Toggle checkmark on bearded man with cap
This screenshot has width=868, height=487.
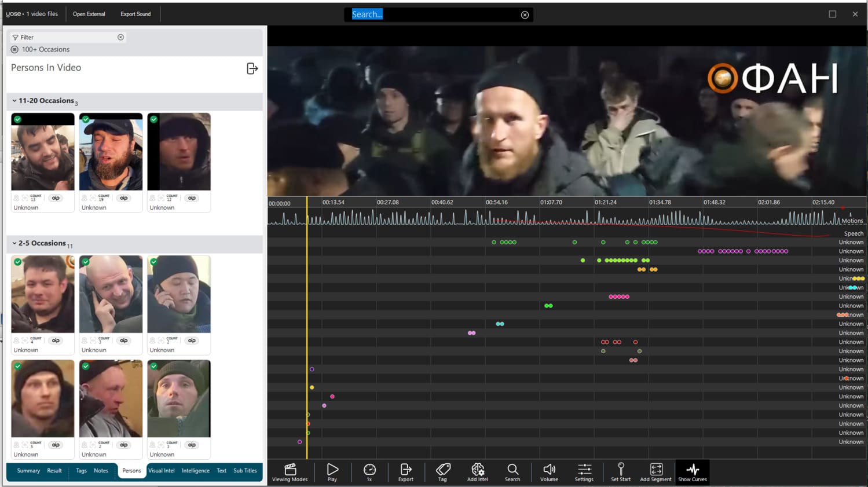(86, 119)
